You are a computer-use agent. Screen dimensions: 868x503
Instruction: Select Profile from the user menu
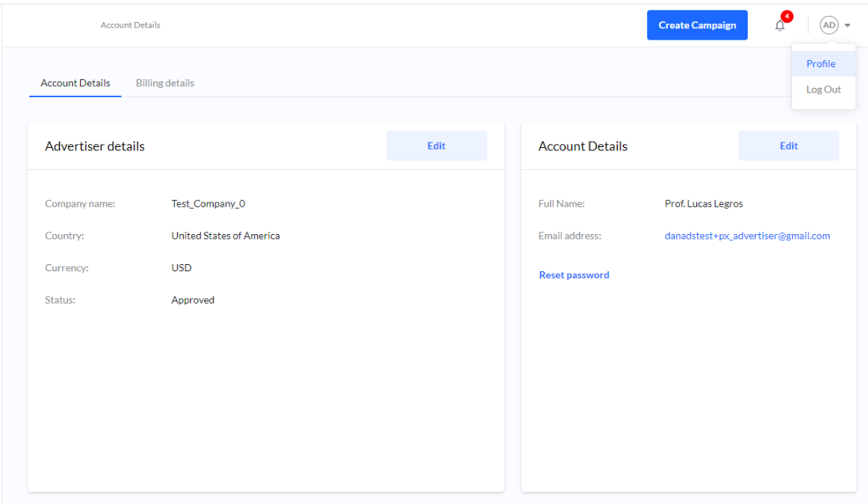(x=821, y=64)
